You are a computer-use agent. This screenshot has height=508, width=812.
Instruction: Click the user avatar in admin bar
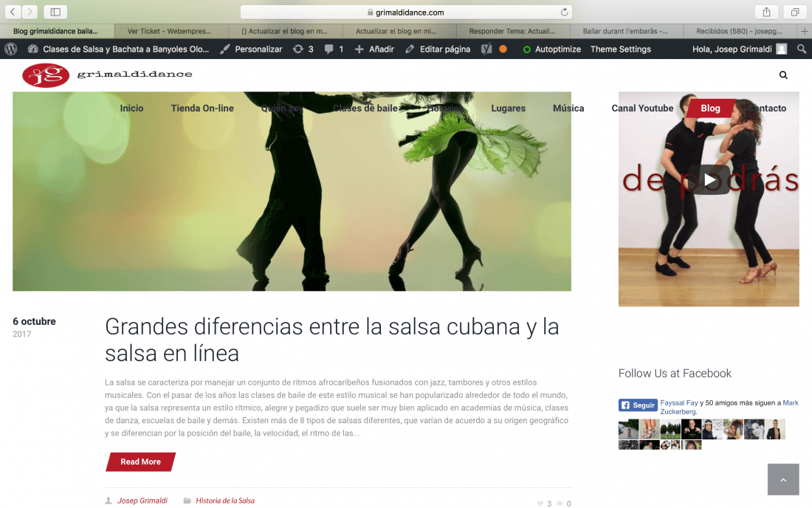(x=782, y=49)
